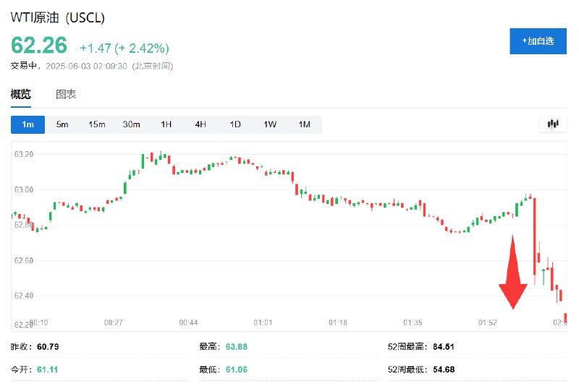This screenshot has height=392, width=579.
Task: Click the WTI原油 (USCL) title
Action: tap(58, 17)
